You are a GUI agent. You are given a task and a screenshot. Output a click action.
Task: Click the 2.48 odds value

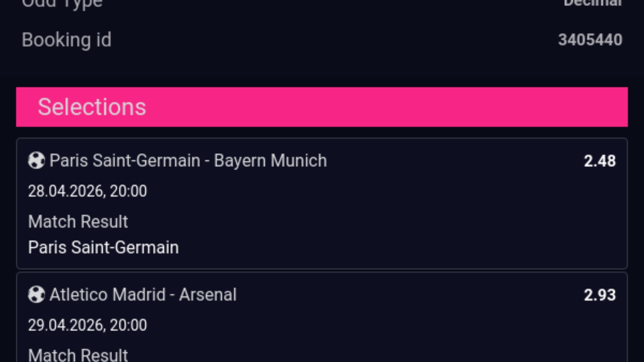[599, 161]
